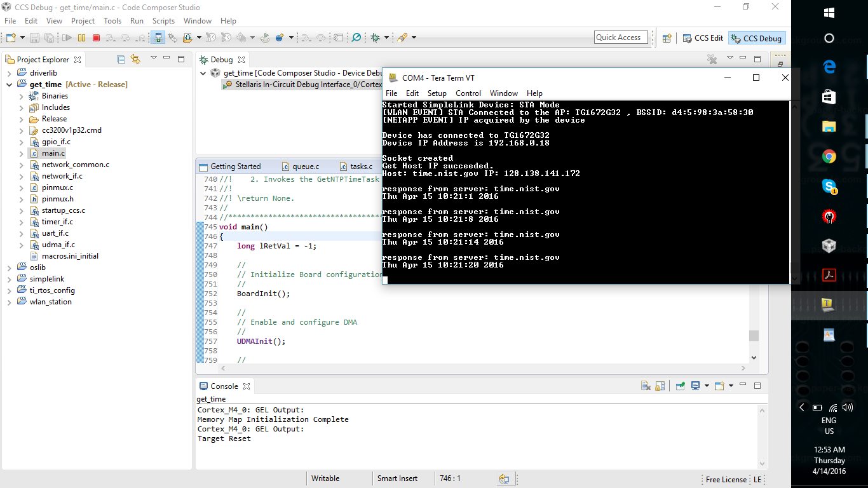Click the Save All toolbar icon
Viewport: 868px width, 488px height.
coord(49,38)
